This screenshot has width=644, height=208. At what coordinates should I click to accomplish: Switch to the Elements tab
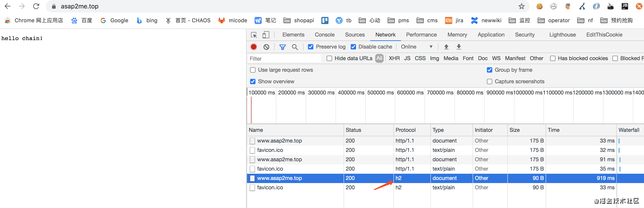click(x=293, y=35)
